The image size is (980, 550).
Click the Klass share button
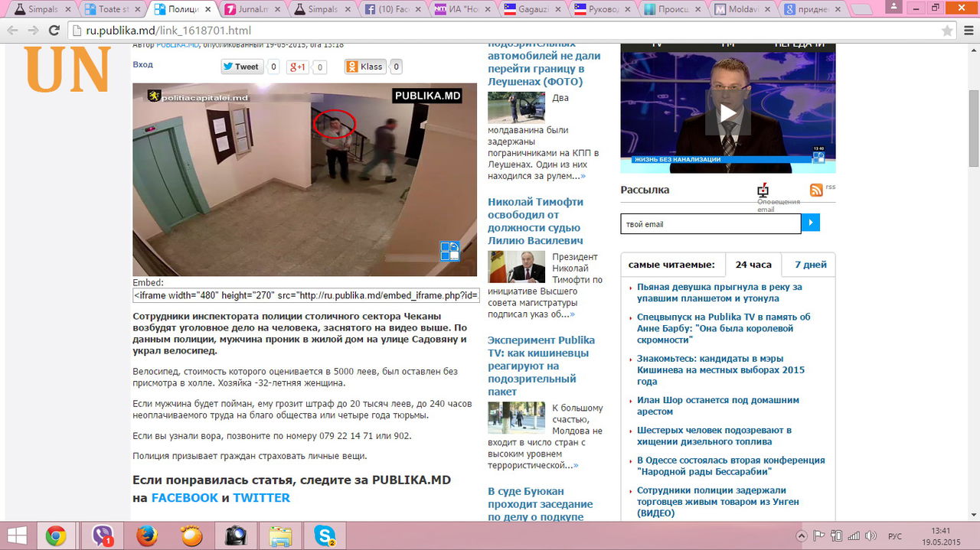pyautogui.click(x=365, y=67)
